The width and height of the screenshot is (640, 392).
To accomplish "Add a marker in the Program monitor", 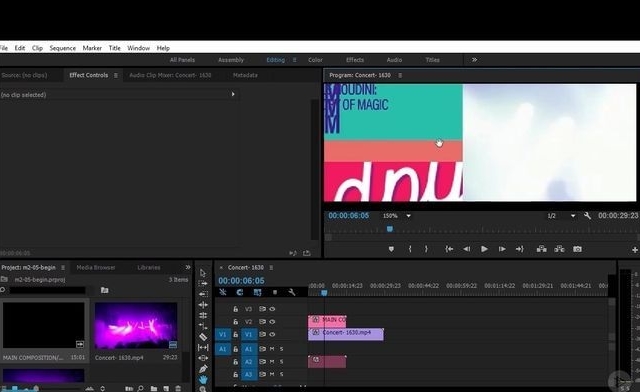I will point(391,249).
